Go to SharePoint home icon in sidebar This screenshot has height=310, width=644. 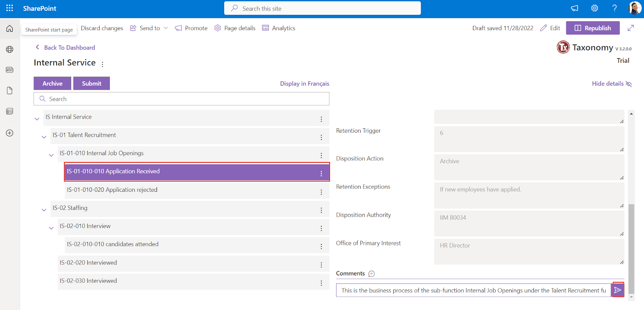pyautogui.click(x=10, y=29)
